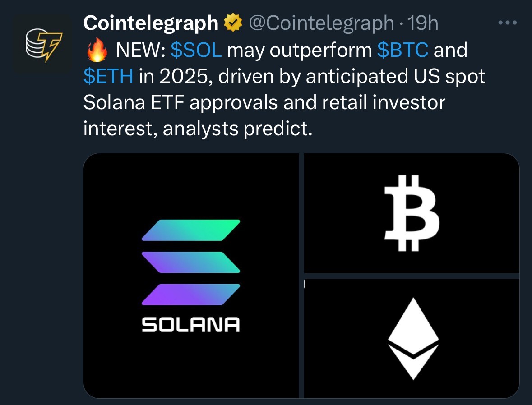Screen dimensions: 532x405
Task: Click the phrase "may outperform" in tweet
Action: point(299,51)
